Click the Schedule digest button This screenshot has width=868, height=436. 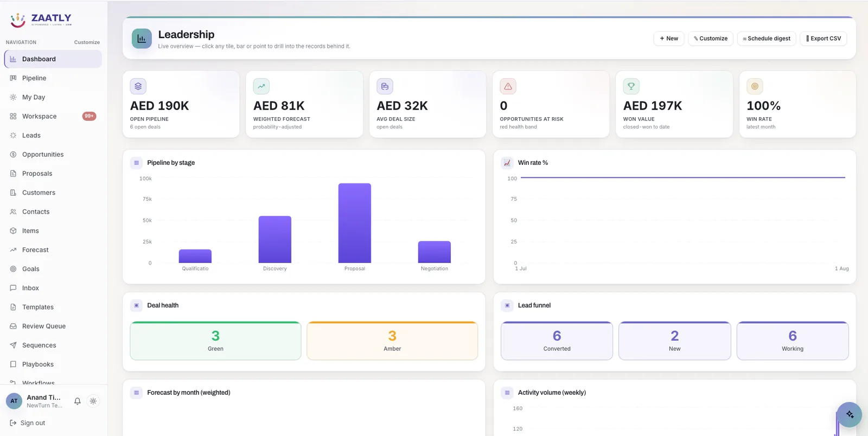[767, 39]
